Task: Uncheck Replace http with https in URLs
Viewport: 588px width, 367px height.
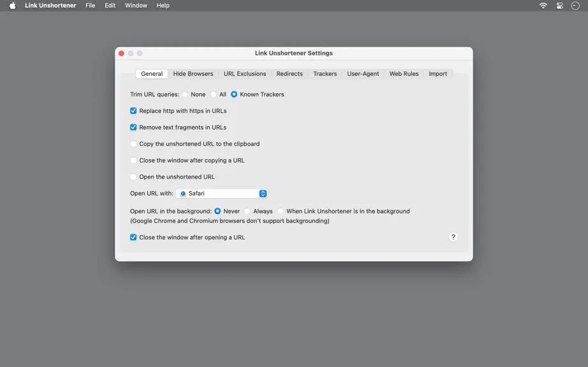Action: pyautogui.click(x=133, y=111)
